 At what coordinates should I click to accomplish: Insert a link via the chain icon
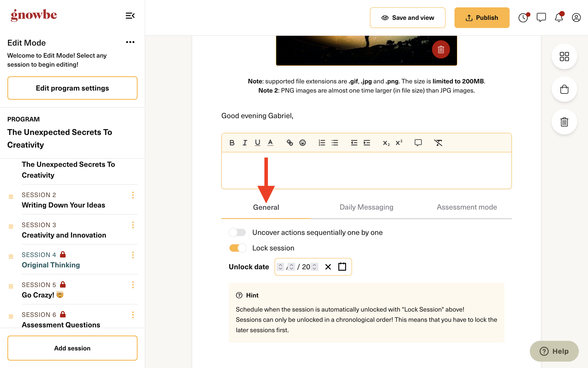[290, 143]
